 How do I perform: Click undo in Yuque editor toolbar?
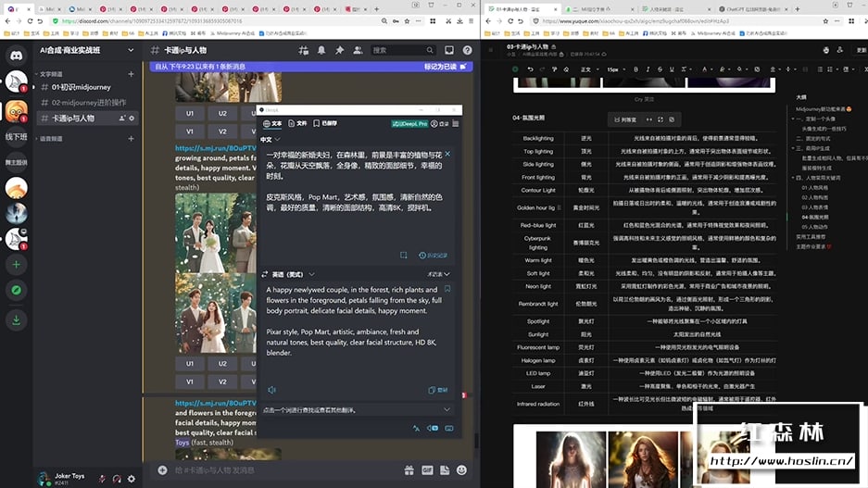click(530, 69)
